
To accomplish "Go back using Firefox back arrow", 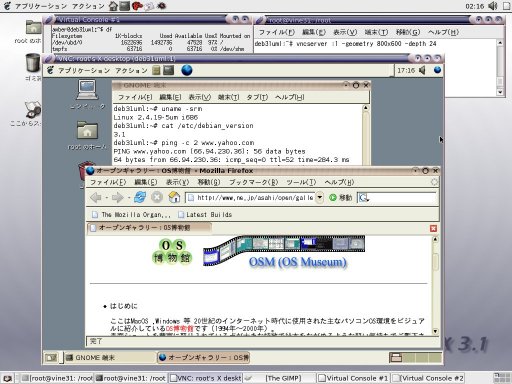I will (x=96, y=198).
